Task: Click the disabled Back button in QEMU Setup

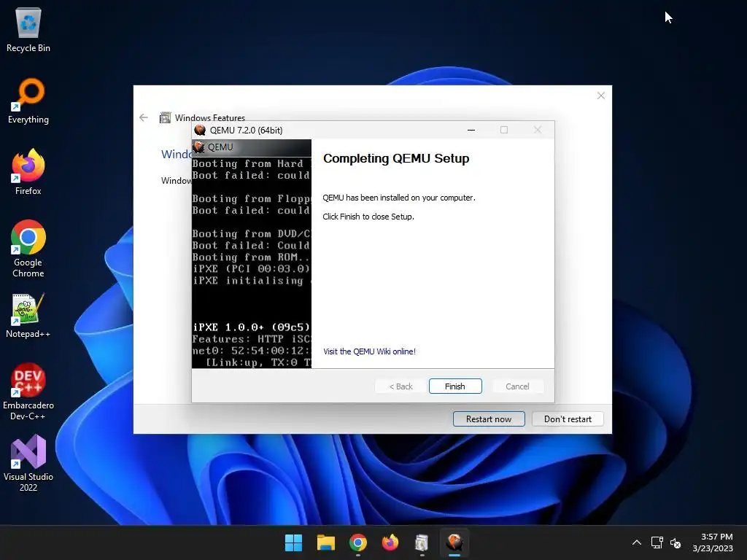Action: tap(400, 386)
